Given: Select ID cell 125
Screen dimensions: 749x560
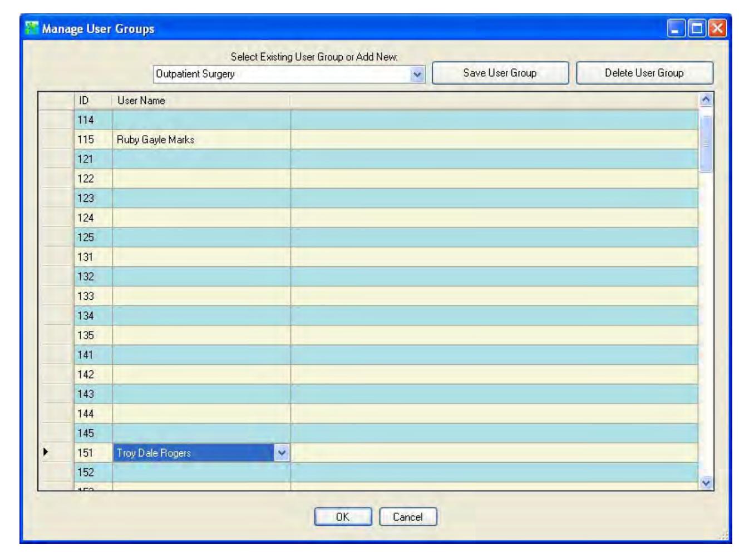Looking at the screenshot, I should 93,237.
